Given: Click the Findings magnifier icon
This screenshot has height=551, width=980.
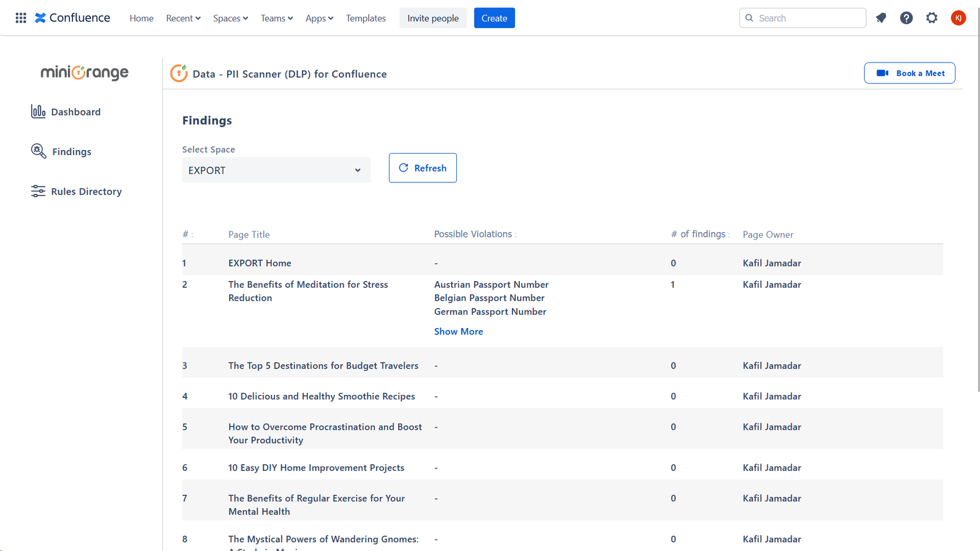Looking at the screenshot, I should pyautogui.click(x=39, y=151).
